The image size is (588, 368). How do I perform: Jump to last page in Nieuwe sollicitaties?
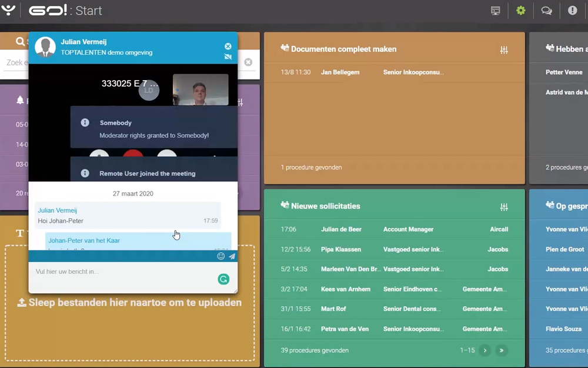502,350
